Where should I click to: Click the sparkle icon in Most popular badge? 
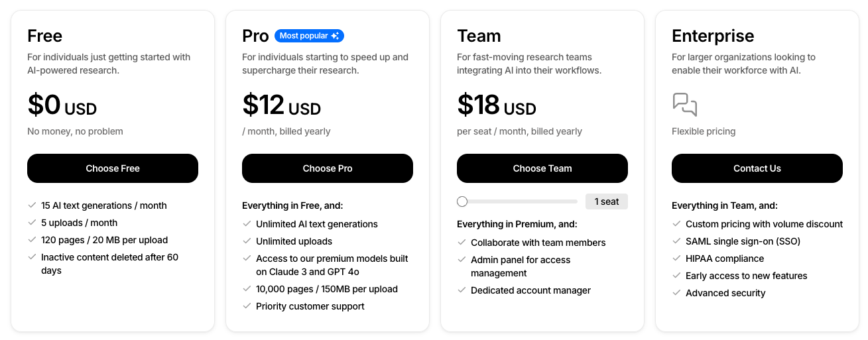click(x=336, y=36)
